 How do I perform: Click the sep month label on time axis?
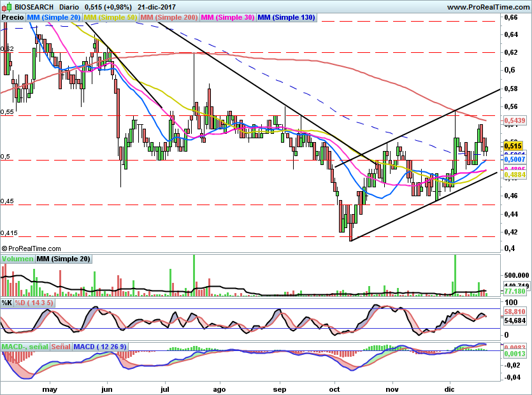(280, 389)
